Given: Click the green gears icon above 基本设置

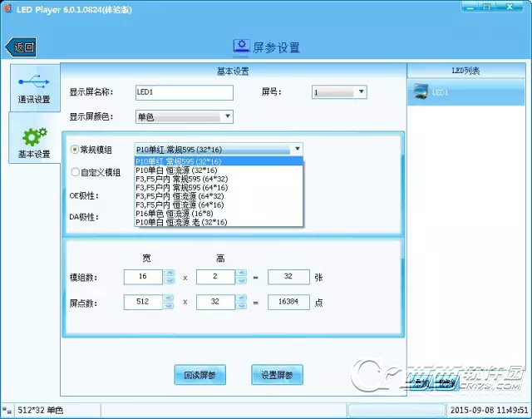Looking at the screenshot, I should (35, 136).
